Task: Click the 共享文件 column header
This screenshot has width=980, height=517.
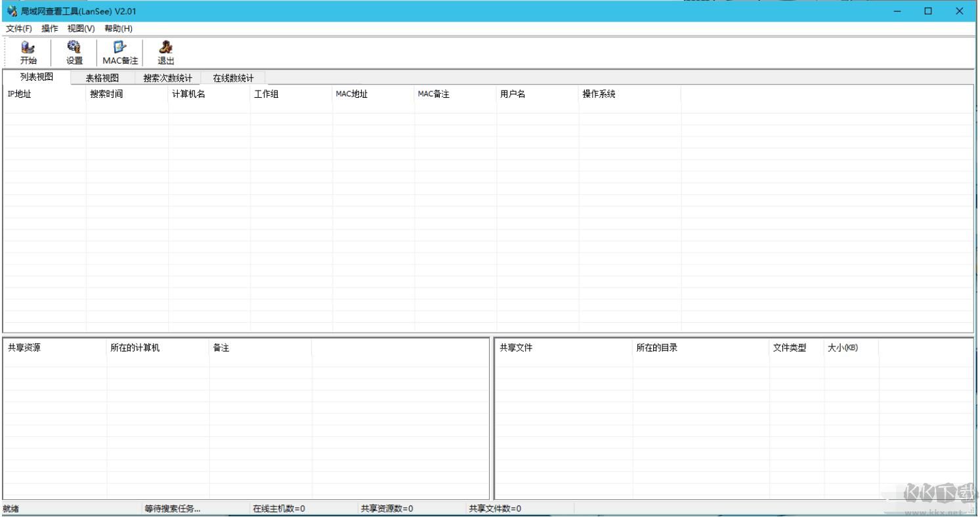Action: point(565,348)
